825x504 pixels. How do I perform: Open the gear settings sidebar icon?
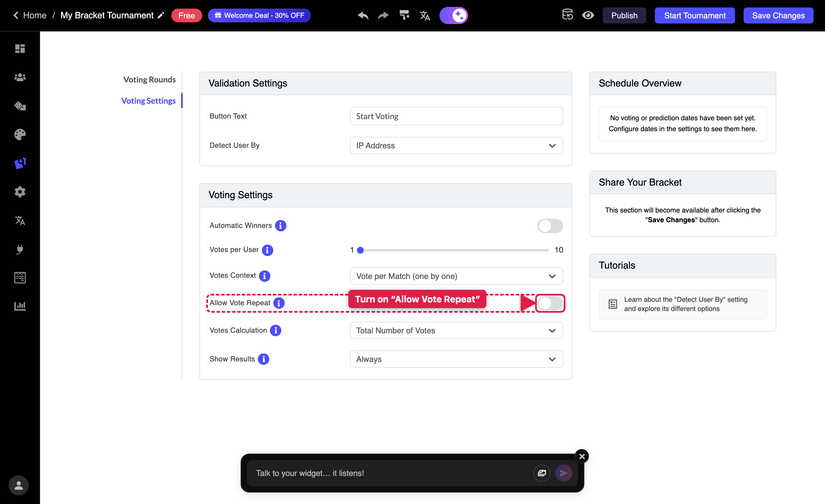20,192
